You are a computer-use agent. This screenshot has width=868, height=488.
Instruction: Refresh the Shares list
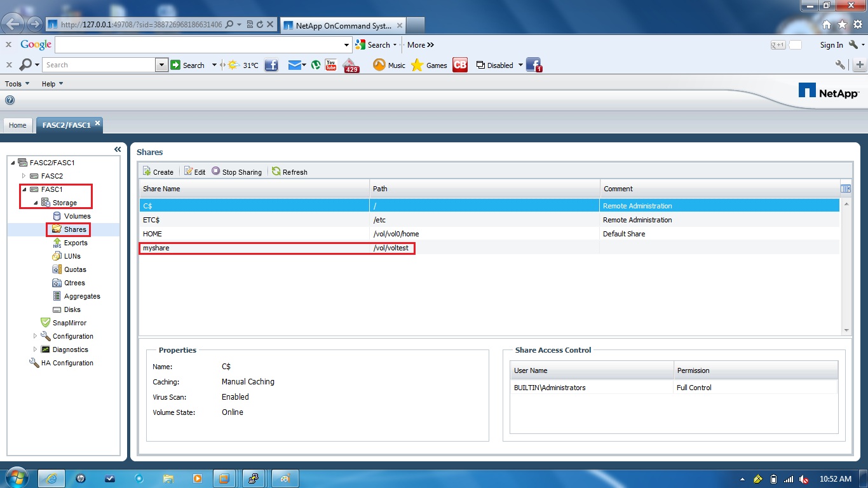click(x=290, y=172)
